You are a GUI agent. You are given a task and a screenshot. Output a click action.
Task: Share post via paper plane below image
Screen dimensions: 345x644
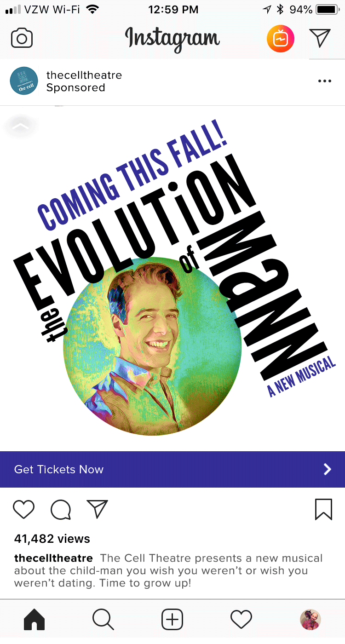coord(97,509)
